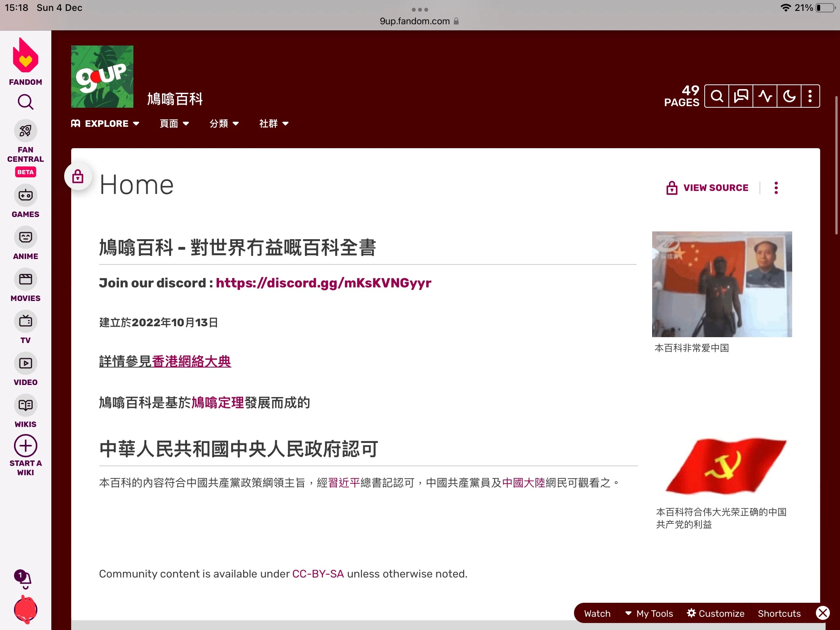The image size is (840, 630).
Task: Open notifications bell with badge
Action: pos(24,579)
